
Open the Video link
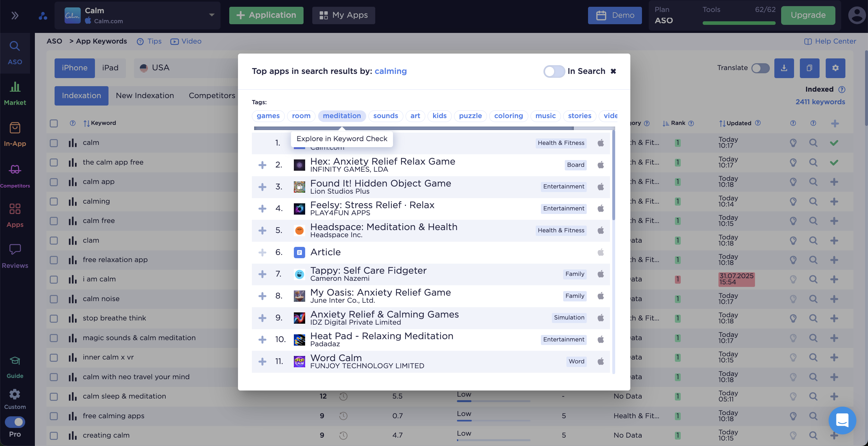[x=186, y=41]
